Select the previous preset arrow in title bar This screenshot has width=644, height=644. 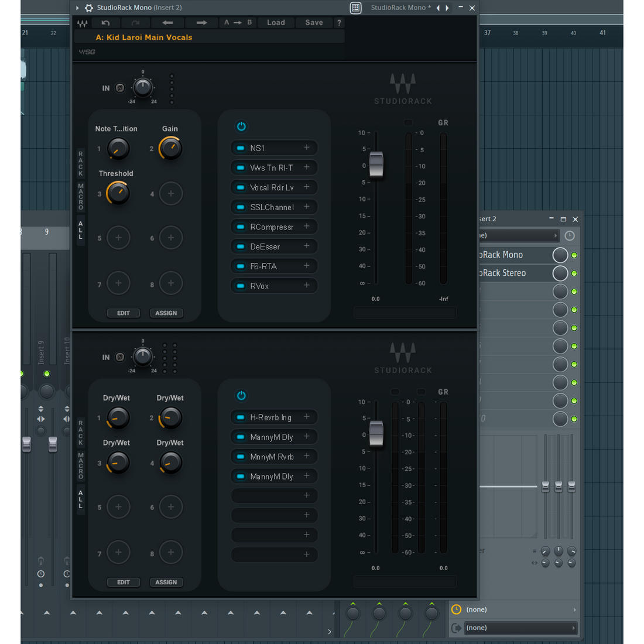pyautogui.click(x=438, y=8)
